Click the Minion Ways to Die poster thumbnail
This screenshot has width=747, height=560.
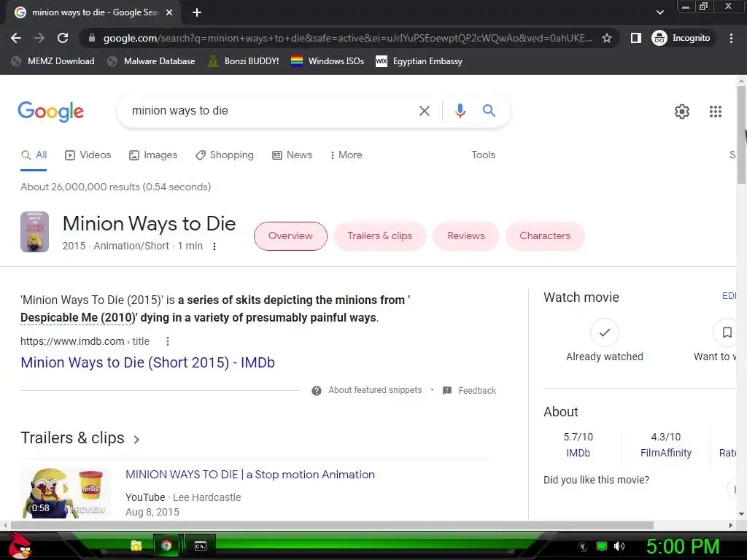tap(34, 232)
